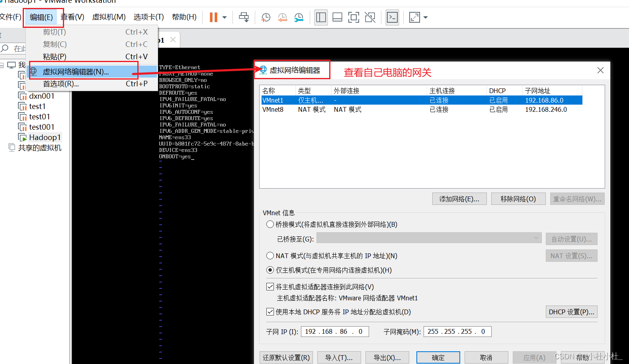Close the 虚拟网络编辑器 dialog

pyautogui.click(x=600, y=70)
